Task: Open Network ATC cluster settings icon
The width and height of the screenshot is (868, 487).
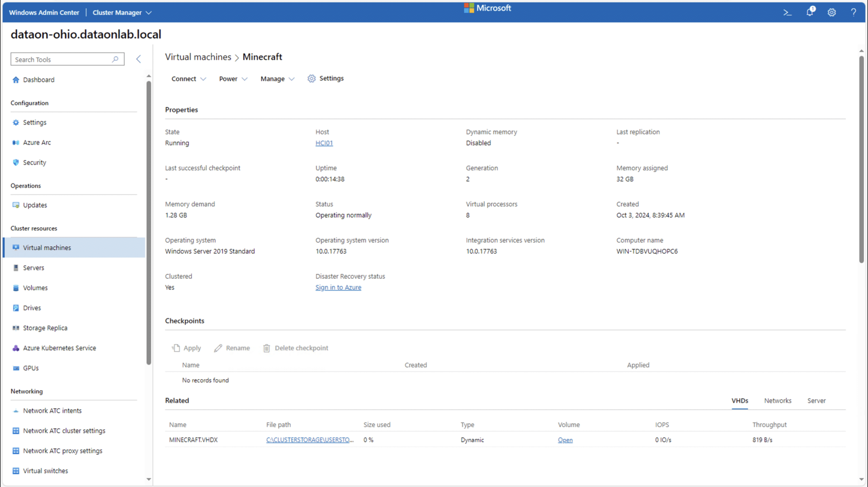Action: click(16, 431)
